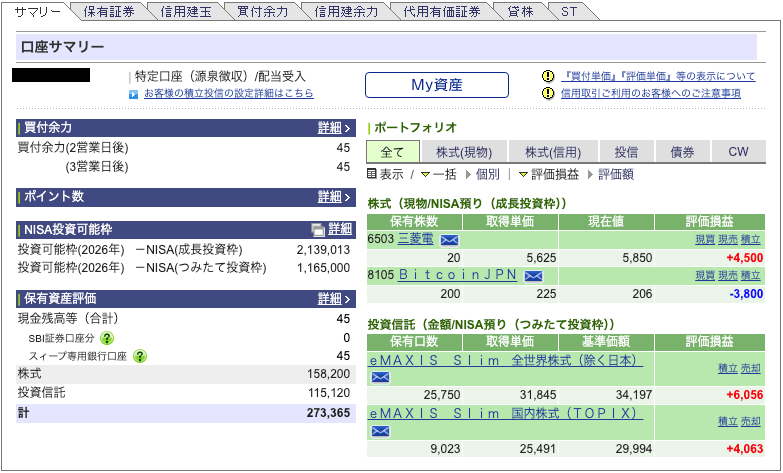Expand 詳細 for 買付余力 section
The width and height of the screenshot is (783, 473).
[x=334, y=128]
